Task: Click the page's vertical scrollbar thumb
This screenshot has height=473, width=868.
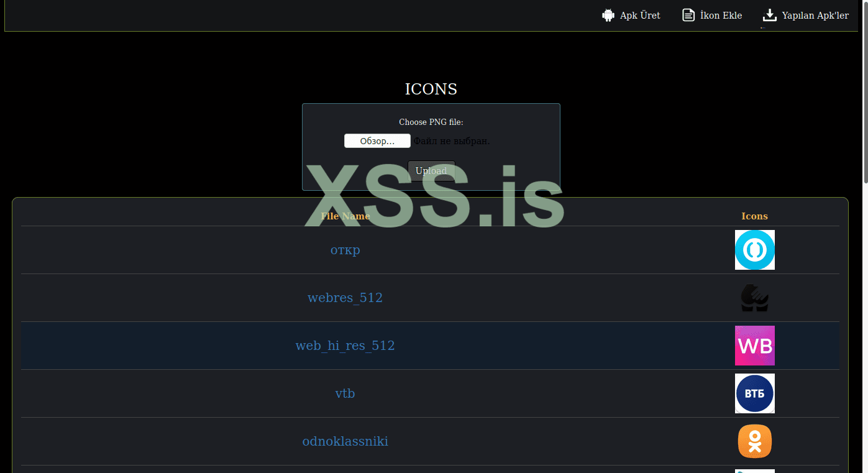Action: point(865,92)
